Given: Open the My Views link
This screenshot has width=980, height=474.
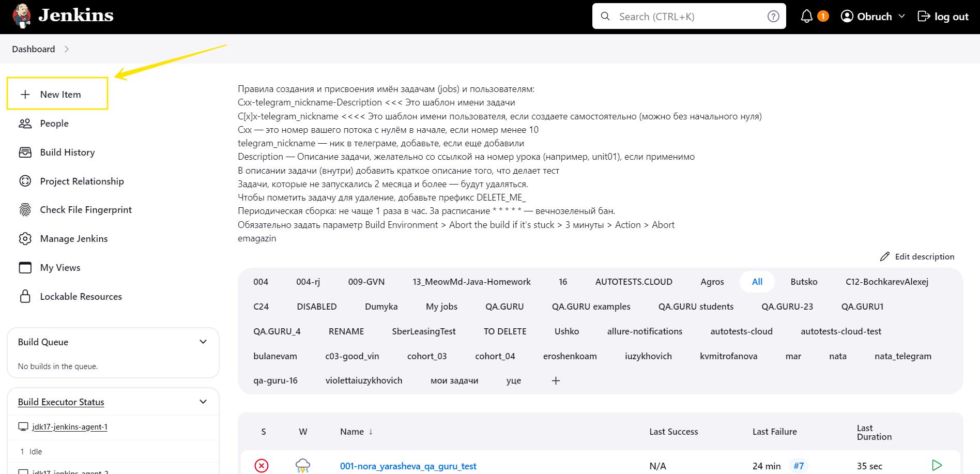Looking at the screenshot, I should 60,268.
